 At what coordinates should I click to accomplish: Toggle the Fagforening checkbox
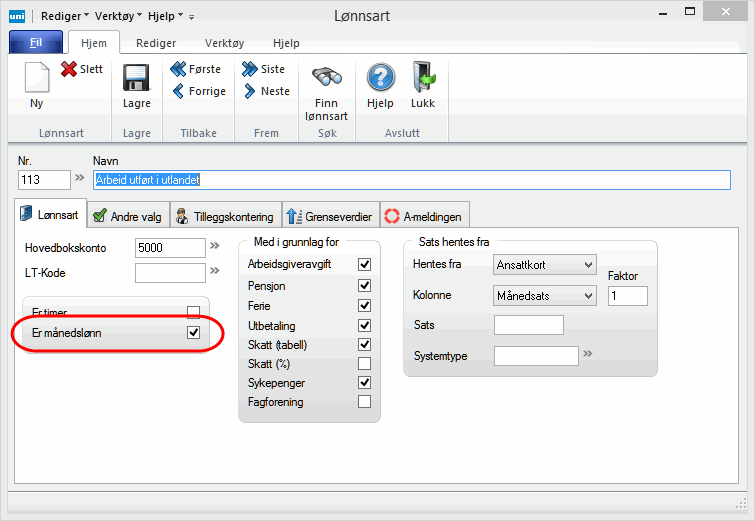364,402
